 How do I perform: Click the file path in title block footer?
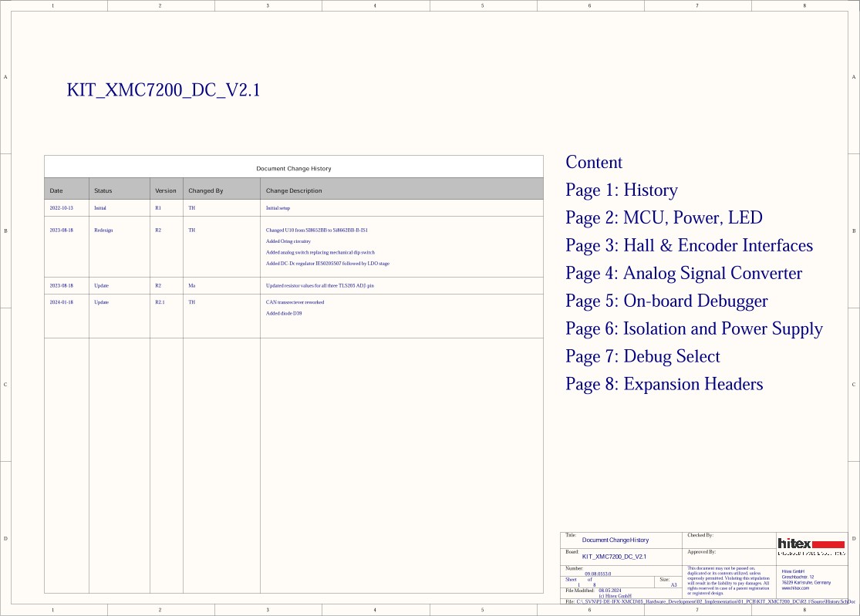(710, 601)
